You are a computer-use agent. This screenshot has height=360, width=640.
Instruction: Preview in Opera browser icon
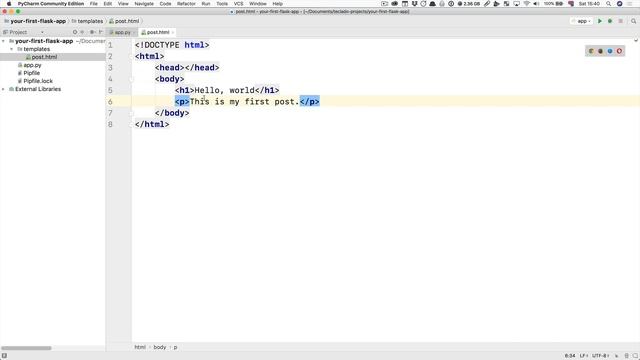coord(619,51)
